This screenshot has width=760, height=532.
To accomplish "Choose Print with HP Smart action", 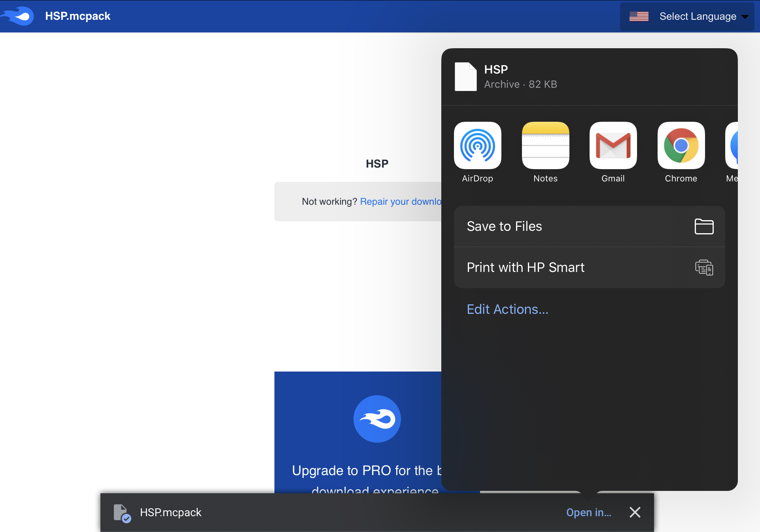I will 589,268.
